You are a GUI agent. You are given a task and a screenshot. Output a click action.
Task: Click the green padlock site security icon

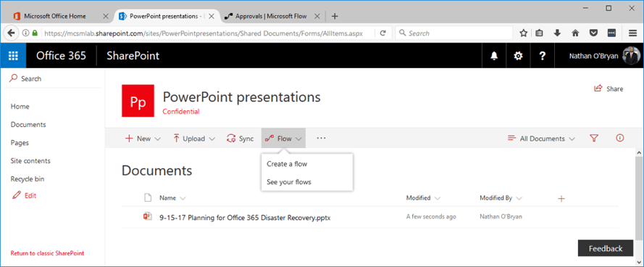(35, 33)
